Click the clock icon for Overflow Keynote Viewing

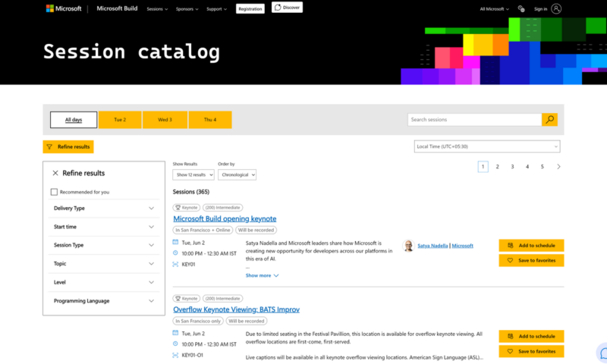click(175, 344)
